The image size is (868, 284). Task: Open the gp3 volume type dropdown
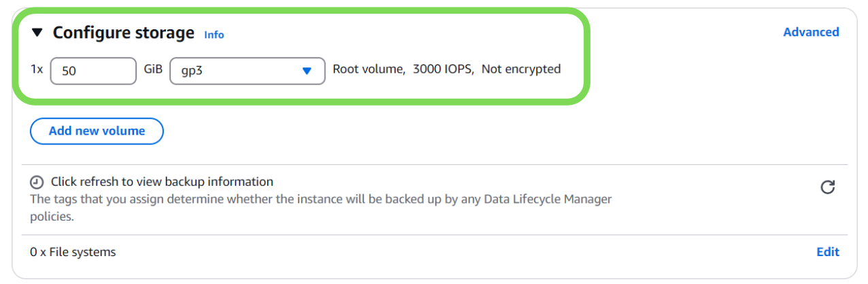(247, 71)
